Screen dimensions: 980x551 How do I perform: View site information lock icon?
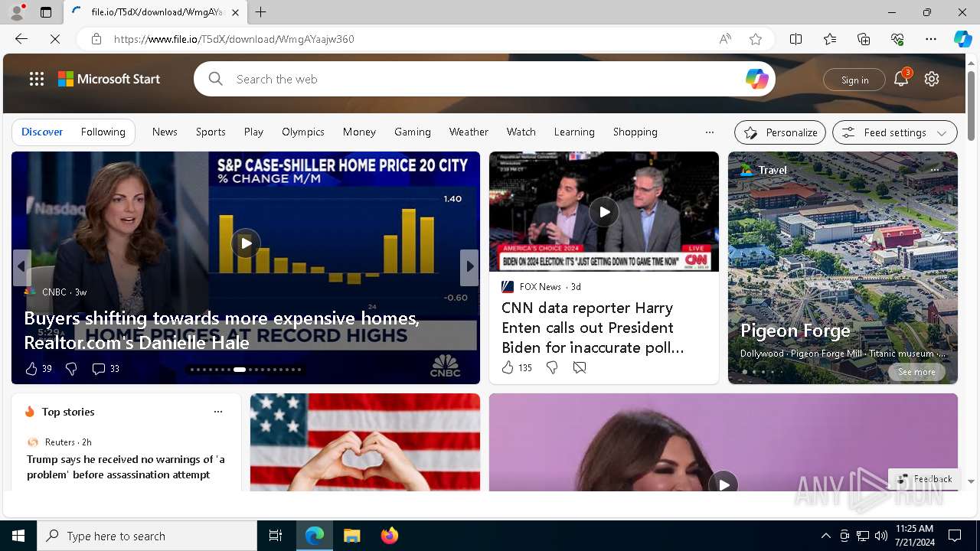pos(96,38)
